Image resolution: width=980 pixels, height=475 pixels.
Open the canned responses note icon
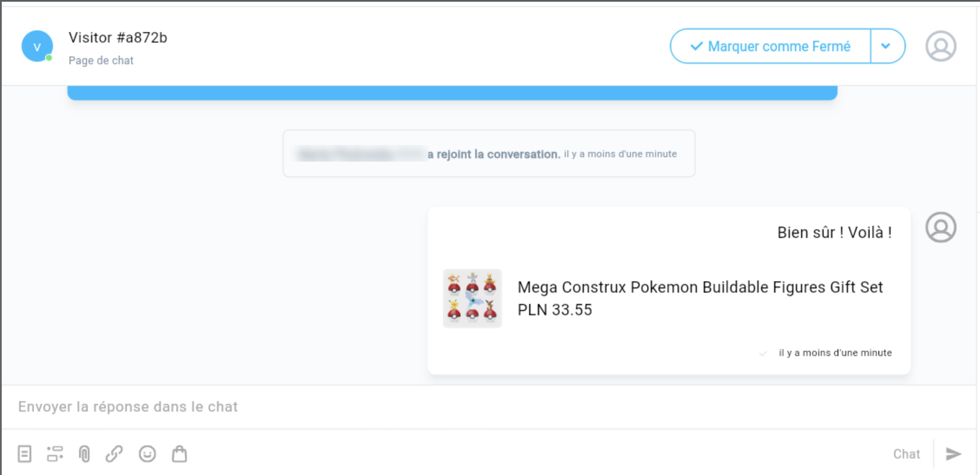[24, 454]
